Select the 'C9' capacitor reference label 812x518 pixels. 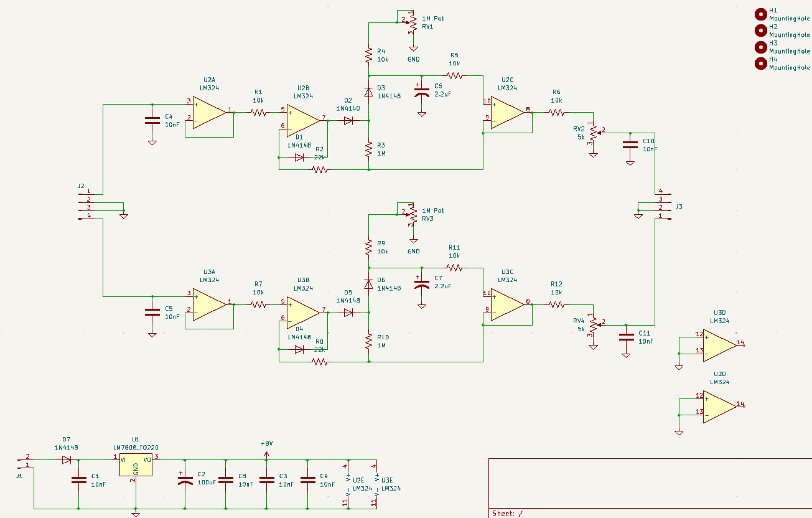tap(324, 476)
